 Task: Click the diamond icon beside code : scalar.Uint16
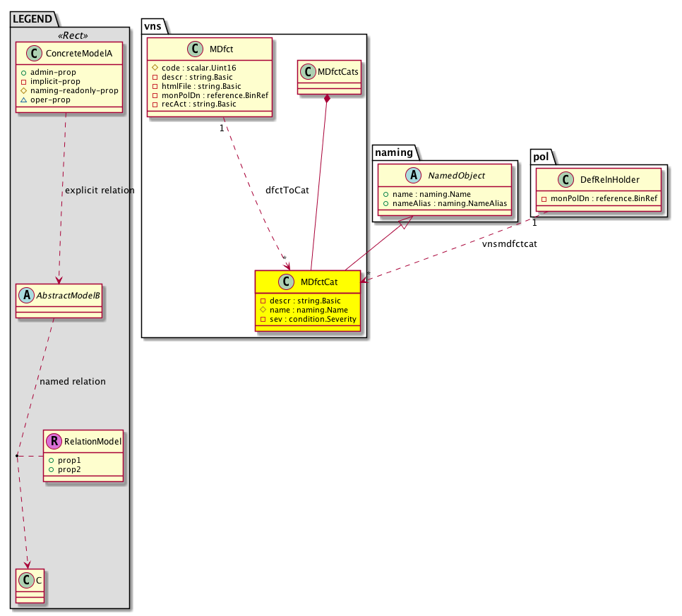155,68
